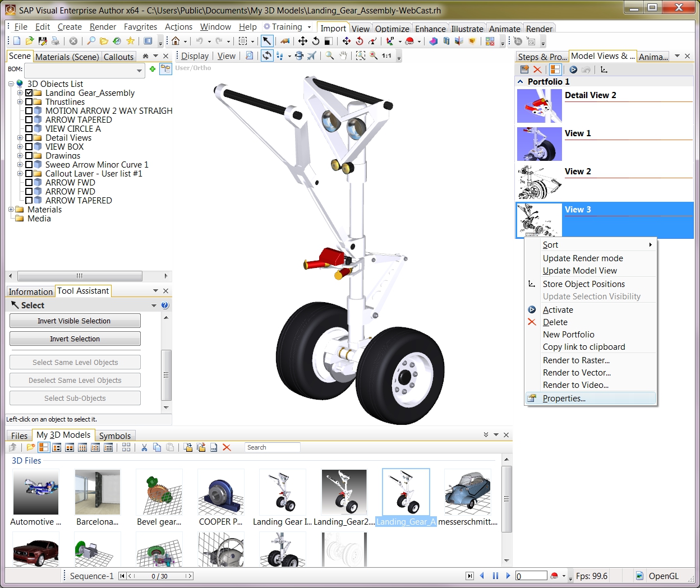The image size is (700, 588).
Task: Click the red X delete view icon in Model Views panel
Action: point(537,70)
